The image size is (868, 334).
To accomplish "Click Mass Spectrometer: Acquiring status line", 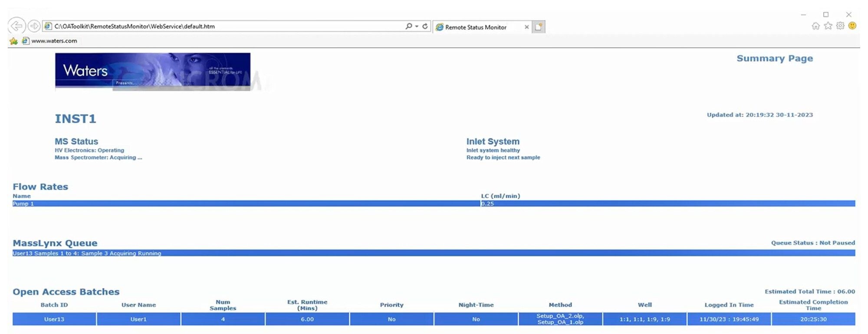I will pos(99,157).
